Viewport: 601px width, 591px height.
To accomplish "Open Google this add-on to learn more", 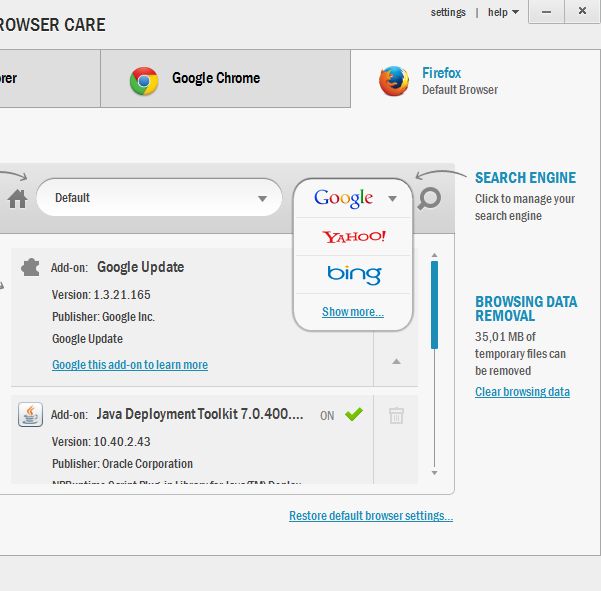I will pos(130,364).
